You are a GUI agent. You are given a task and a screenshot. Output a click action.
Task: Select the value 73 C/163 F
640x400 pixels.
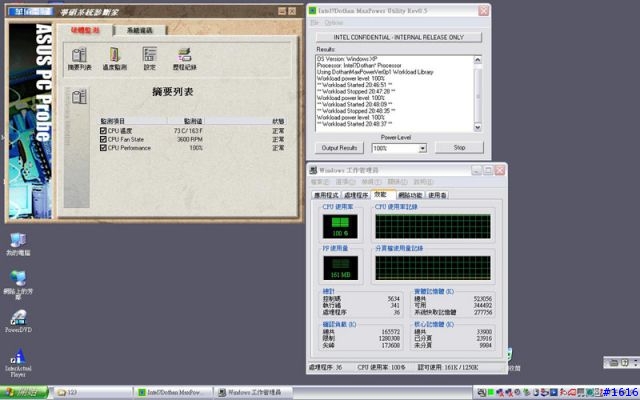[x=188, y=131]
